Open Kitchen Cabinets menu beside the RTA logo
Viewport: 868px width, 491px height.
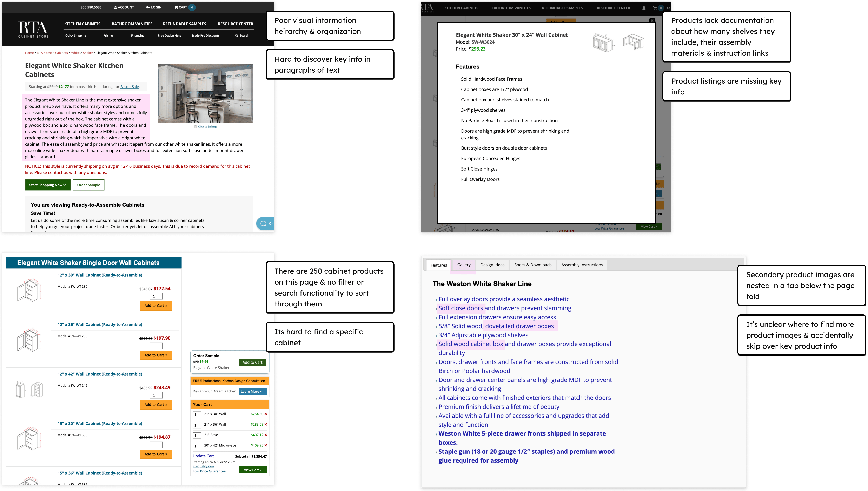[x=82, y=24]
